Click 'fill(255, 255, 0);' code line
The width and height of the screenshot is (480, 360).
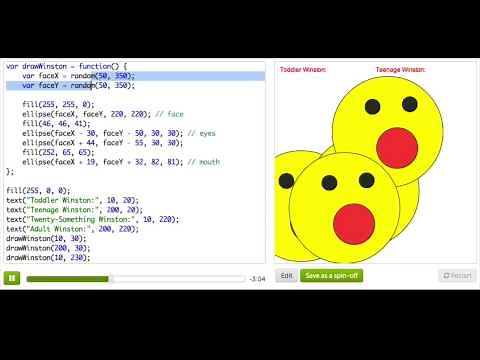point(58,105)
